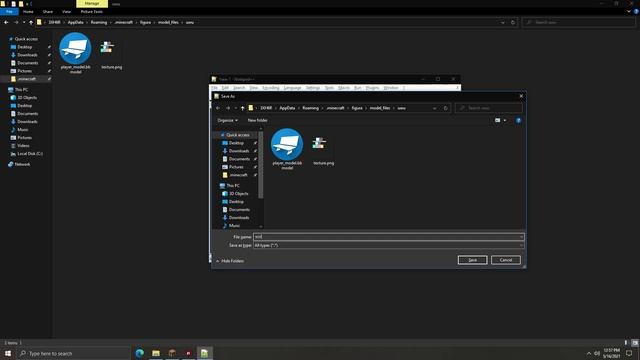Collapse folders with Hide Folders
This screenshot has width=640, height=360.
point(230,261)
